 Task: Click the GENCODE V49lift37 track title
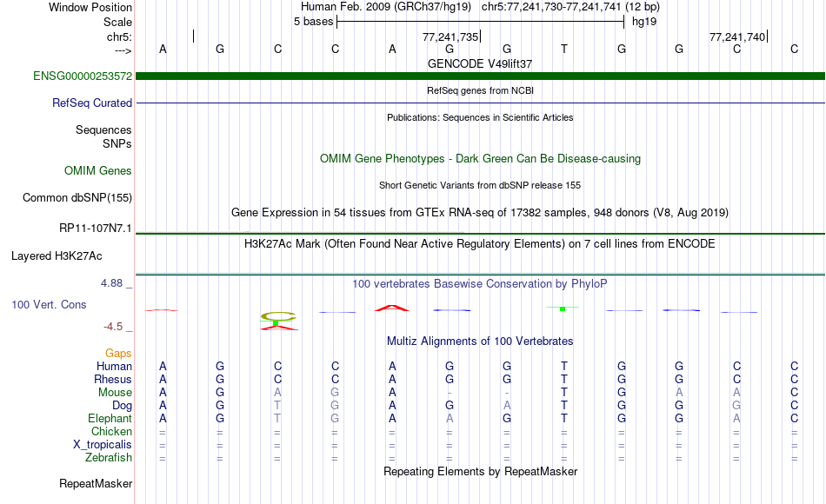pyautogui.click(x=480, y=63)
